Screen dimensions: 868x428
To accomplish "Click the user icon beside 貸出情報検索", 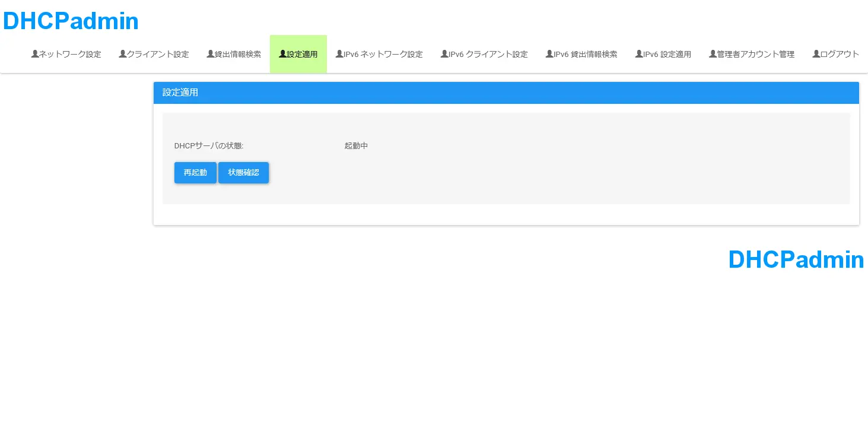I will click(211, 54).
